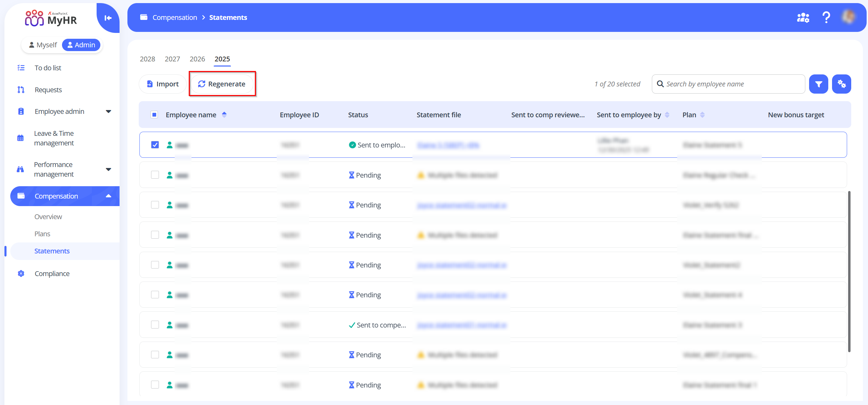This screenshot has width=868, height=405.
Task: Open the help question mark icon
Action: click(x=826, y=17)
